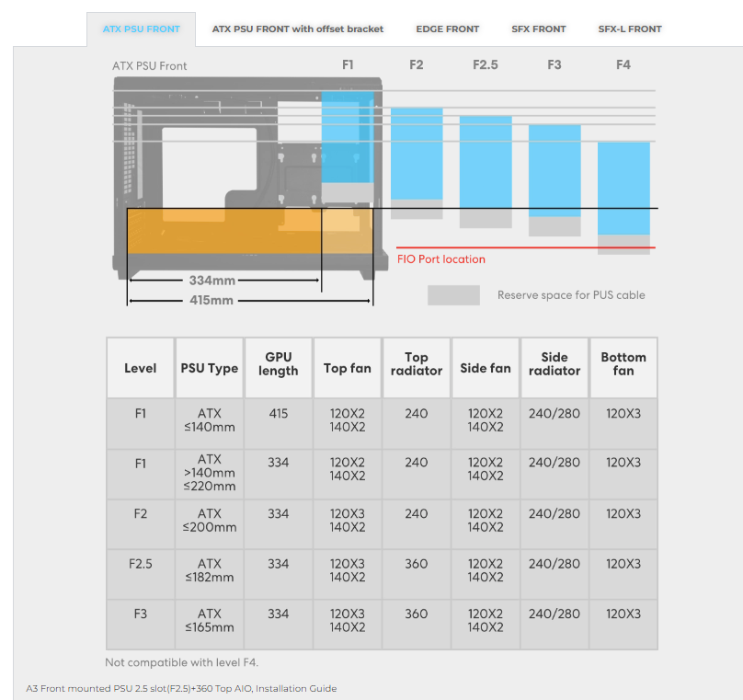Click the Side fan column header

(x=486, y=368)
